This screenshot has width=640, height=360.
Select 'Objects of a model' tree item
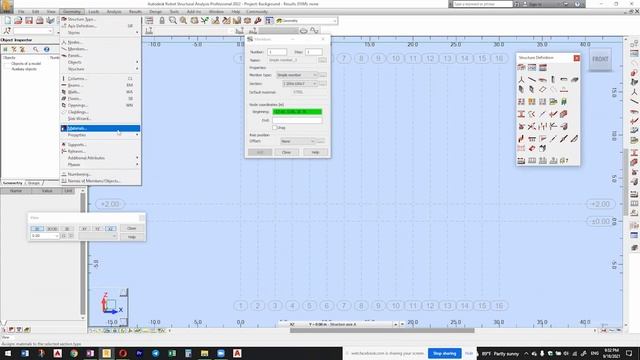click(x=26, y=64)
